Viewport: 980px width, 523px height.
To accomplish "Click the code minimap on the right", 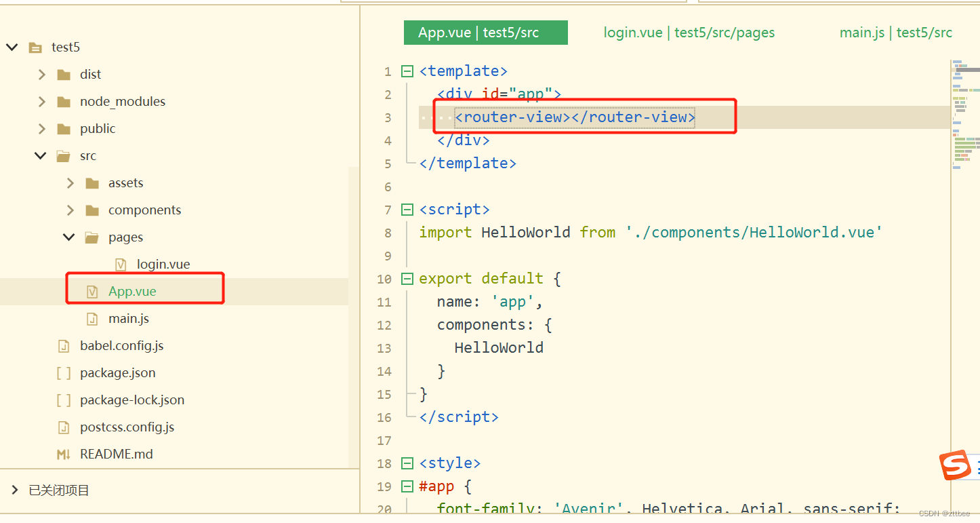I will pos(965,115).
